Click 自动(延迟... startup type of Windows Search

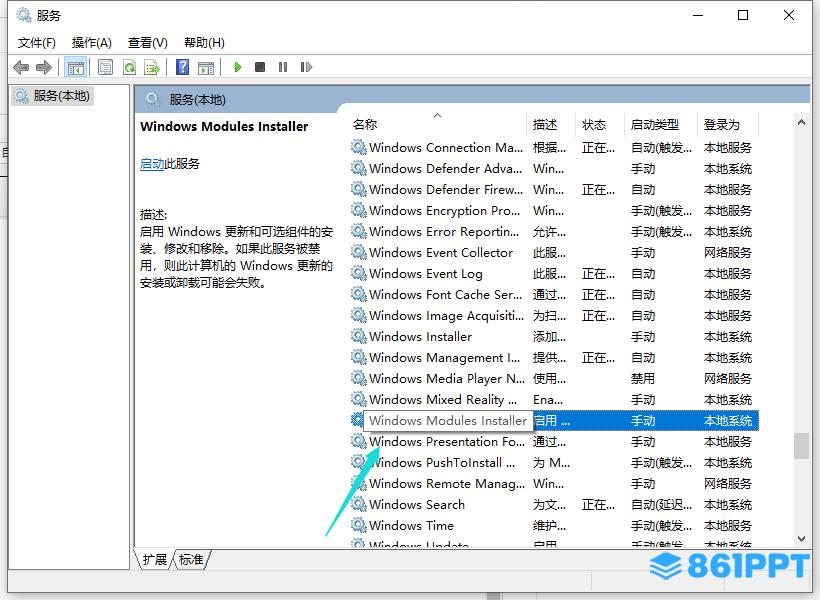[661, 504]
